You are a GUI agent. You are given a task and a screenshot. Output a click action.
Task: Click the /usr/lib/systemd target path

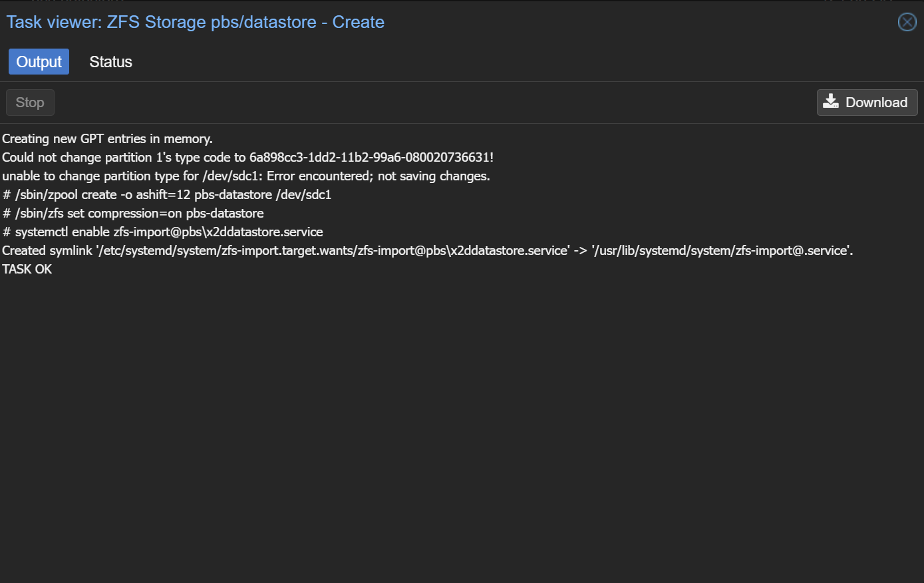click(x=721, y=251)
